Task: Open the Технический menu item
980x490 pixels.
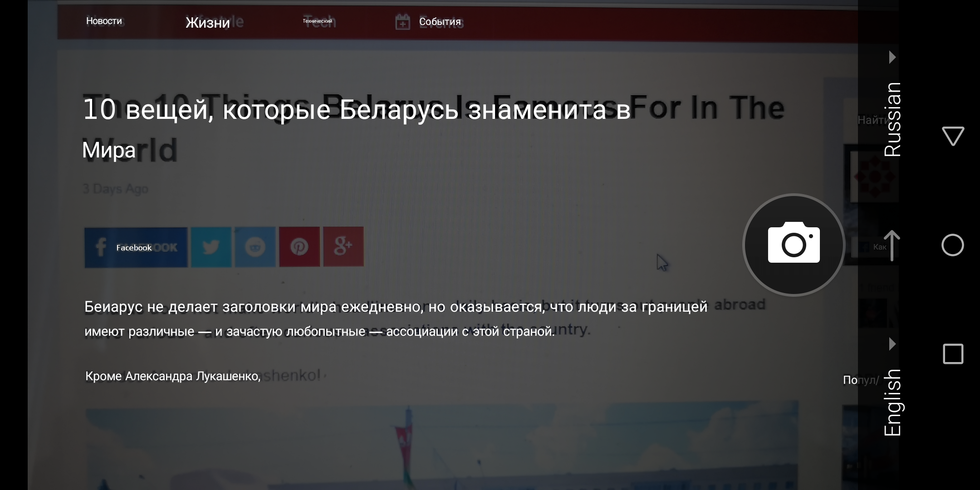Action: click(318, 21)
